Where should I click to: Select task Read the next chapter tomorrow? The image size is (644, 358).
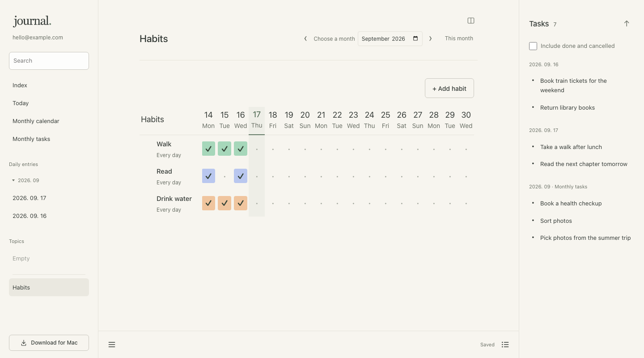(584, 164)
